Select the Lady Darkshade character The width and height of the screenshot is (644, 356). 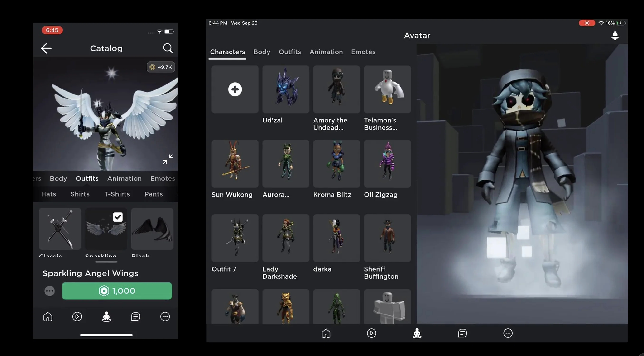286,238
